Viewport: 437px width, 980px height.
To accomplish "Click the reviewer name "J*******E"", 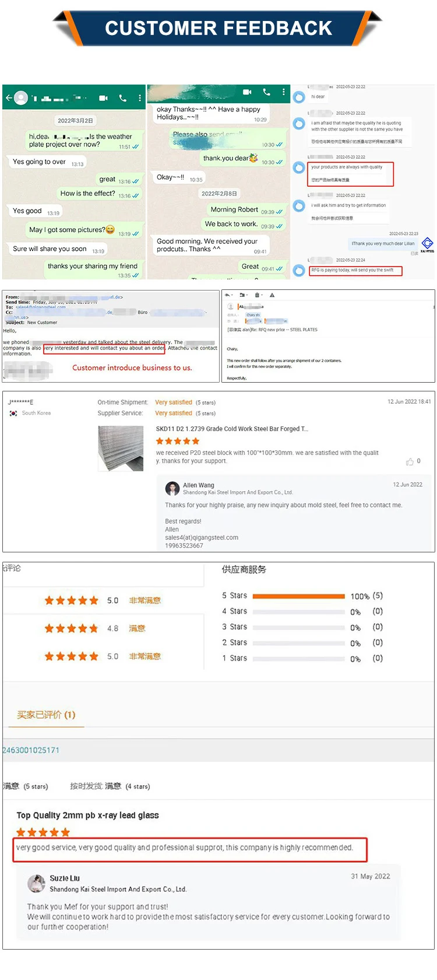I will pos(21,402).
